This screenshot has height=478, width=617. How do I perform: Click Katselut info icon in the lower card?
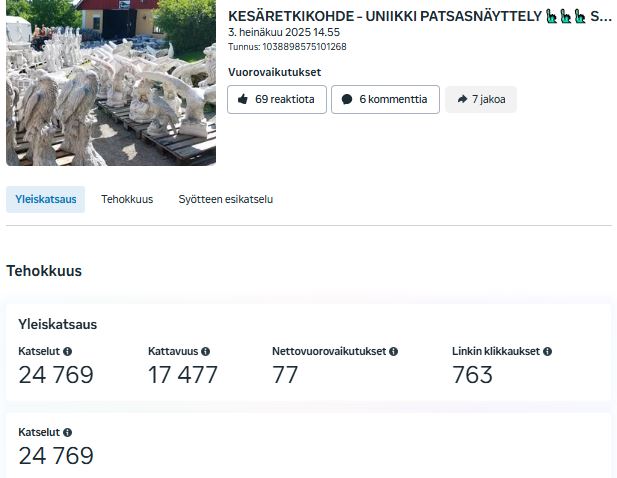(68, 433)
